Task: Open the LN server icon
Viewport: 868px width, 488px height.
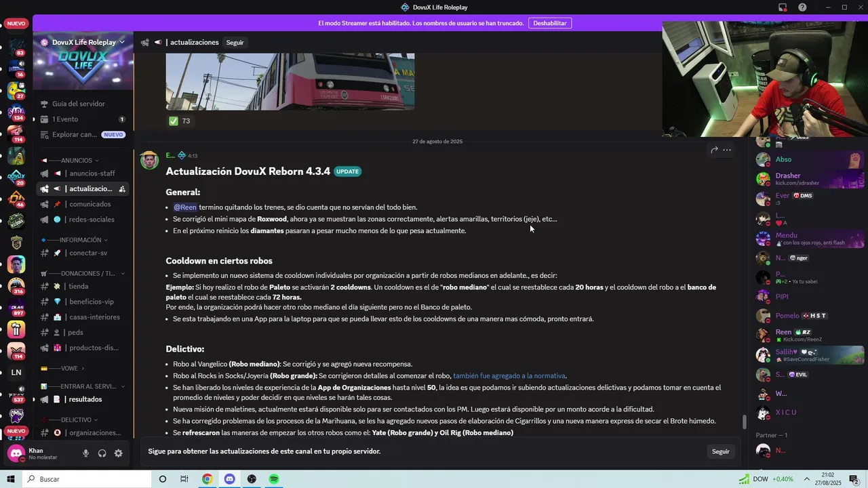Action: (16, 372)
